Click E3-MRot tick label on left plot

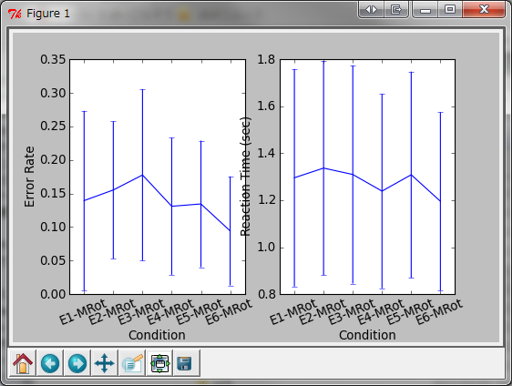[141, 312]
